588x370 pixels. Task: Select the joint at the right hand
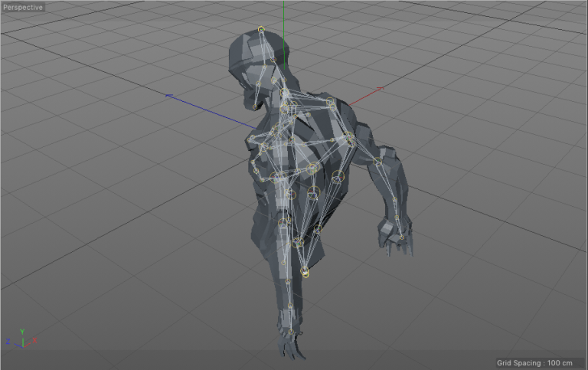pyautogui.click(x=401, y=237)
